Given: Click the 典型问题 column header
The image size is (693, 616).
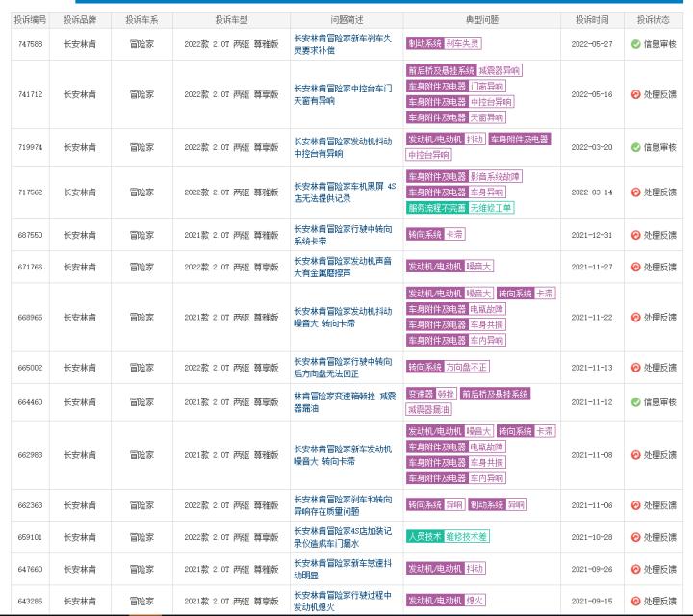Looking at the screenshot, I should pos(482,20).
